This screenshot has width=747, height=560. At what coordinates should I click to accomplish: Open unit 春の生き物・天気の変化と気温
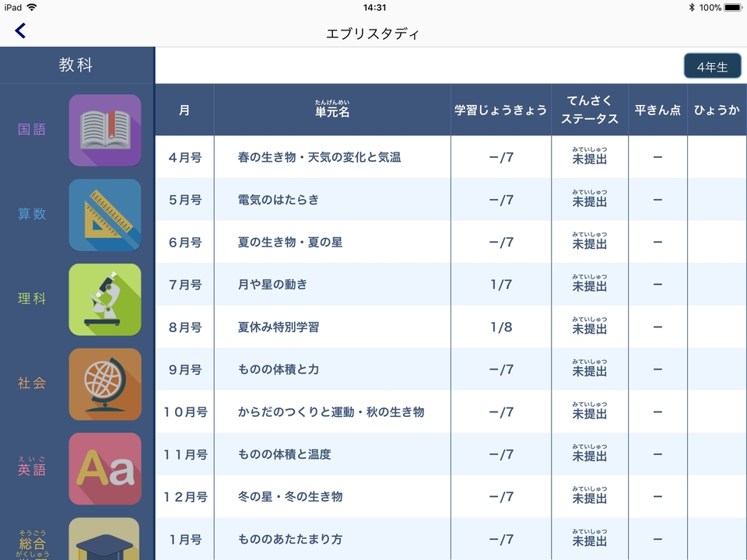[x=319, y=158]
